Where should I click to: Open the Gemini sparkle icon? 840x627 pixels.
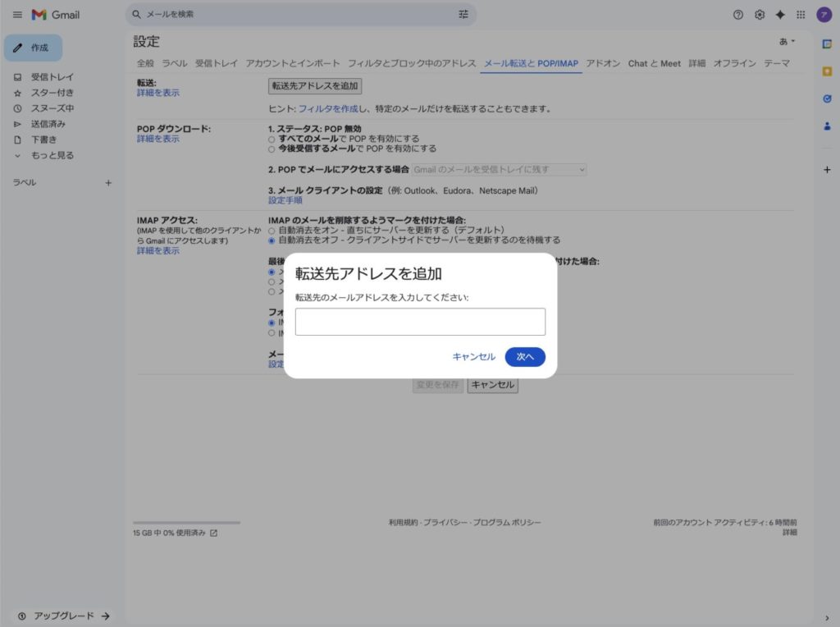(780, 15)
